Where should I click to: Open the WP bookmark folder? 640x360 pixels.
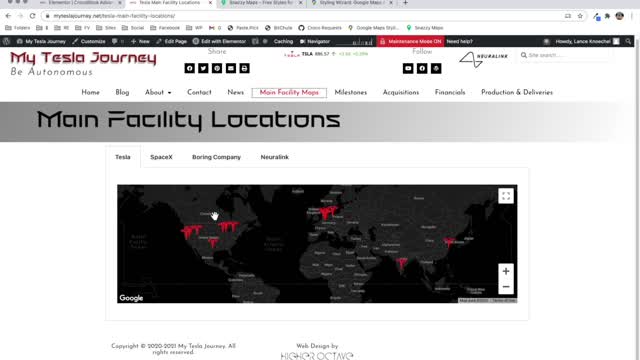[x=194, y=28]
